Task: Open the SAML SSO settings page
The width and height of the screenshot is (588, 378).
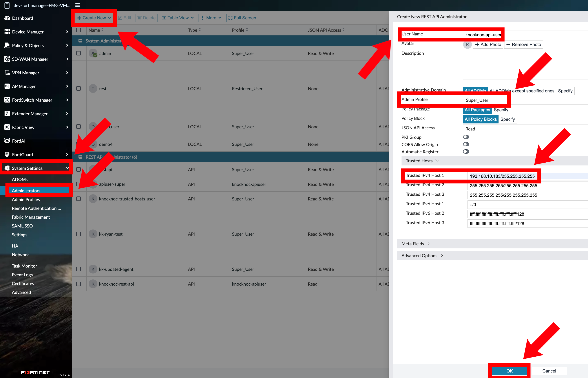Action: (22, 226)
